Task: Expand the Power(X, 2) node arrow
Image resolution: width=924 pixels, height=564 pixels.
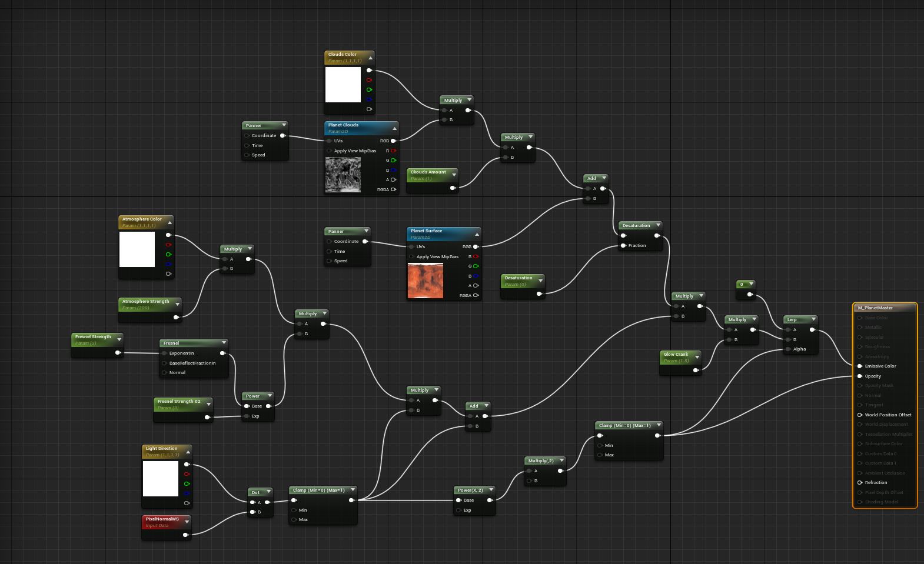Action: 490,490
